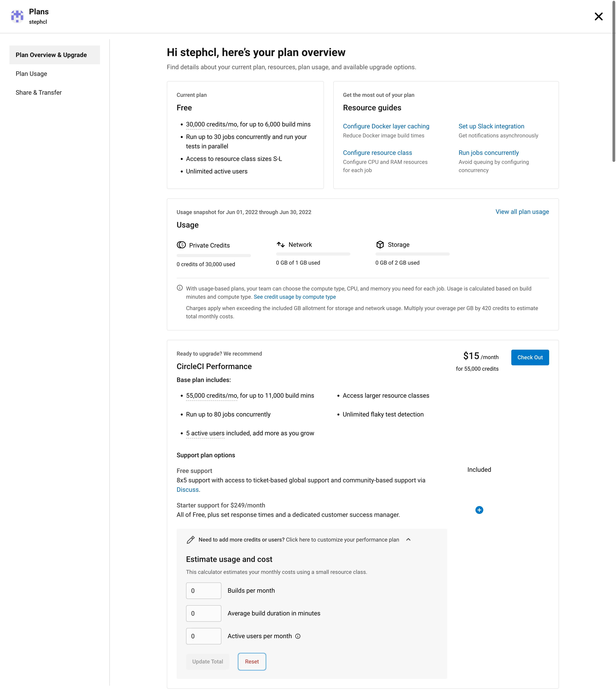This screenshot has width=616, height=695.
Task: Open See credit usage by compute type
Action: coord(294,297)
